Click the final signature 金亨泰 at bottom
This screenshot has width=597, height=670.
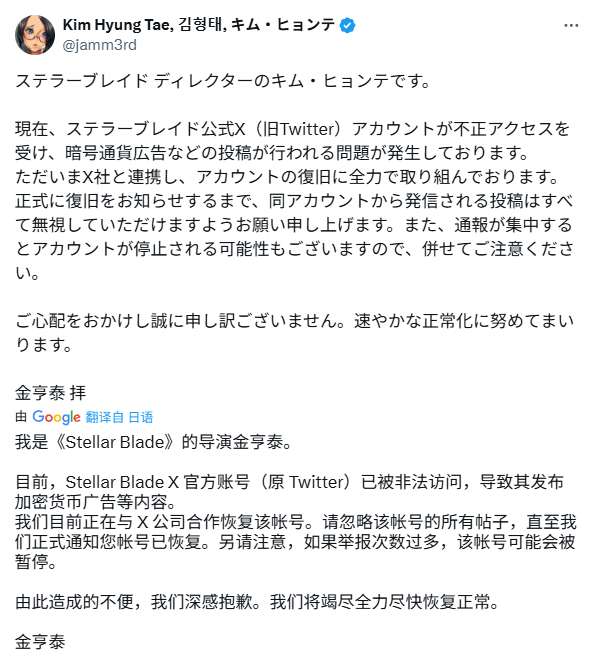[x=40, y=642]
